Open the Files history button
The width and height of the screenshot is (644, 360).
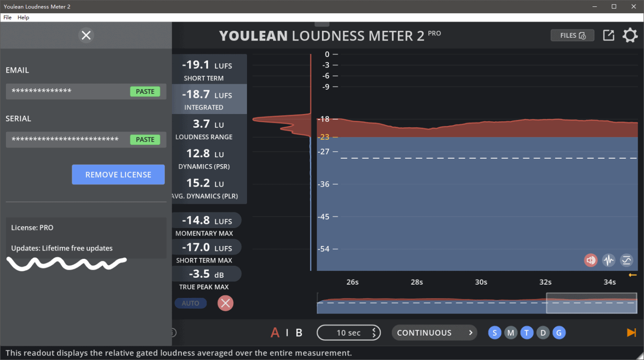click(x=573, y=35)
